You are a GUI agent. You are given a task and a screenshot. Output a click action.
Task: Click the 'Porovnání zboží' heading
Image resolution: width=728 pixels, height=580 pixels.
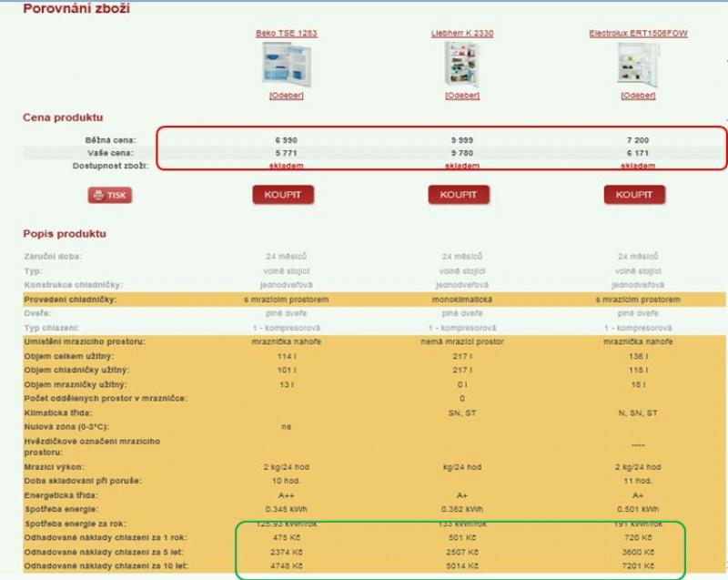(76, 8)
